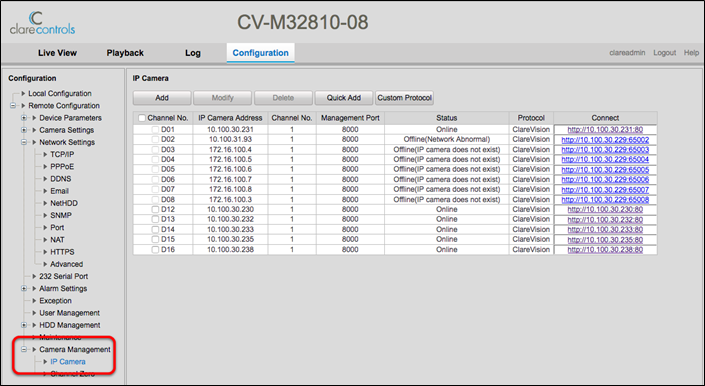Check the D12 camera checkbox
The height and width of the screenshot is (386, 705).
pyautogui.click(x=155, y=209)
